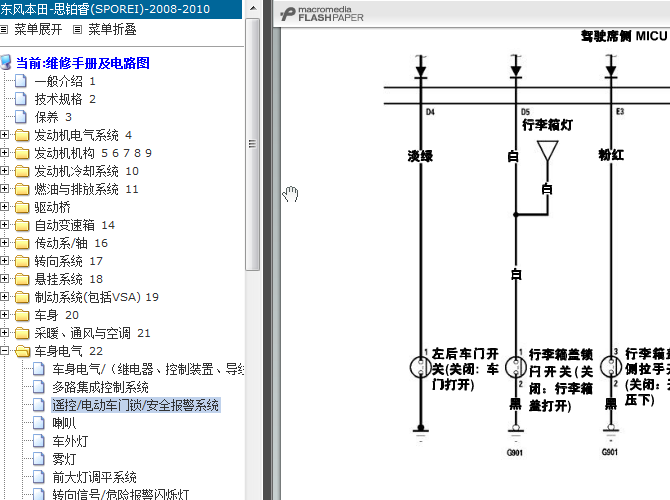Viewport: 670px width, 500px height.
Task: Open the 保养 3 page
Action: point(53,117)
